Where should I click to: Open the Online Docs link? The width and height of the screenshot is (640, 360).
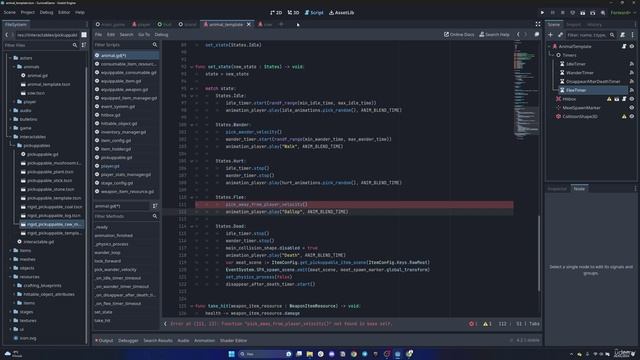click(459, 35)
